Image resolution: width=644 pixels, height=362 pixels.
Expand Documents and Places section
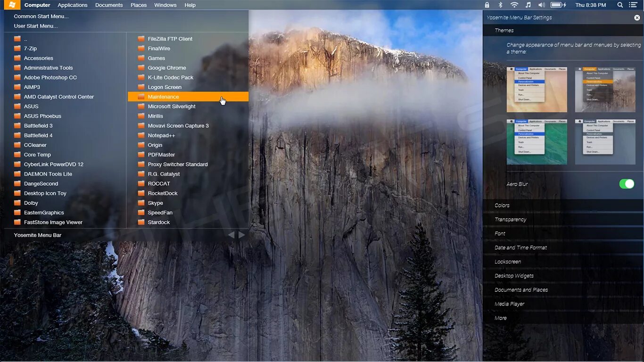coord(563,290)
